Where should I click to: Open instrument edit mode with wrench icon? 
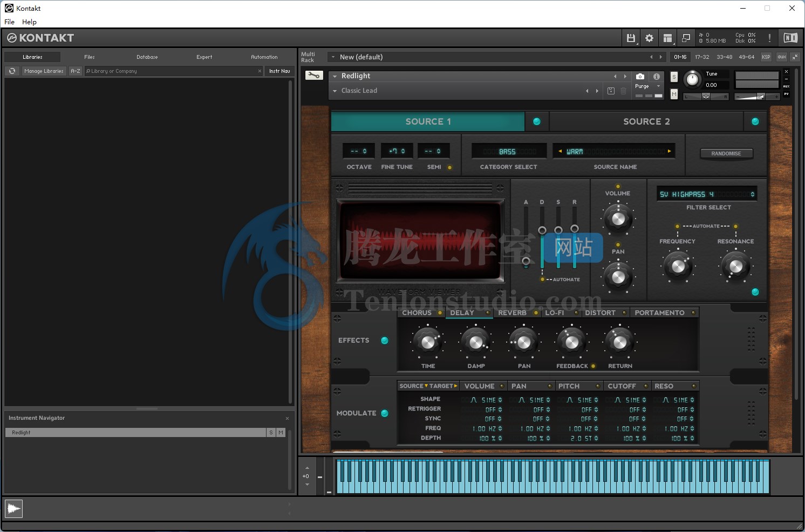click(313, 76)
